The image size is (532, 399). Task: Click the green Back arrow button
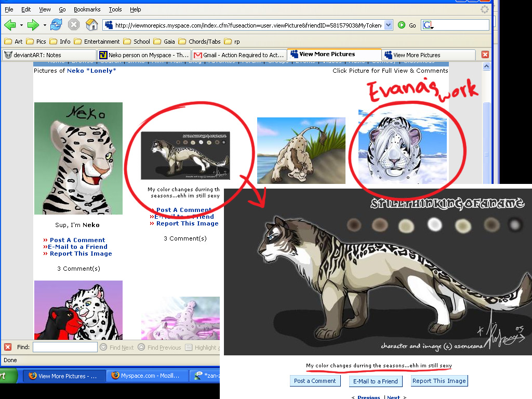coord(10,25)
